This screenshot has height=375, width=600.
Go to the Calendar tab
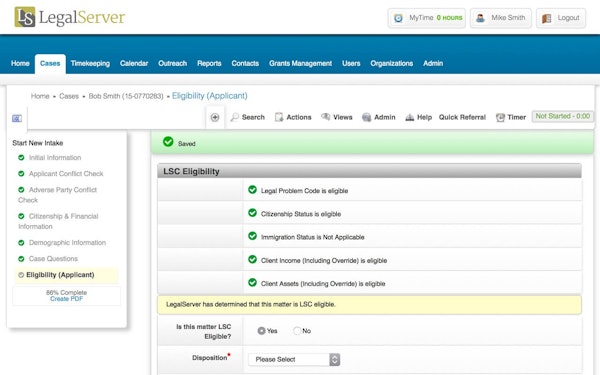(134, 64)
